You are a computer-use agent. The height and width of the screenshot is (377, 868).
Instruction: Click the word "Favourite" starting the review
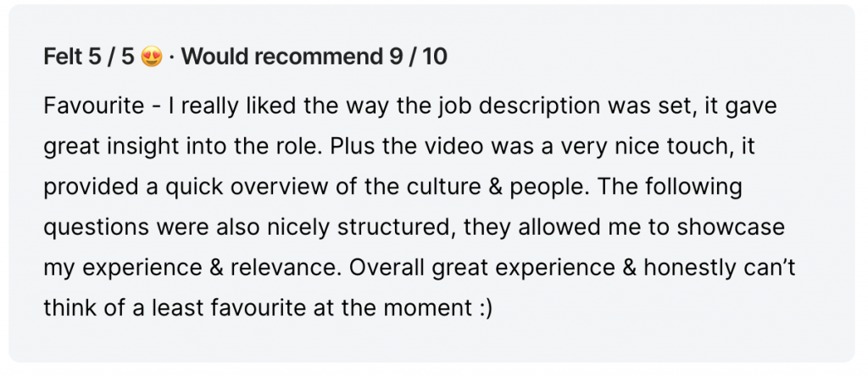coord(94,106)
